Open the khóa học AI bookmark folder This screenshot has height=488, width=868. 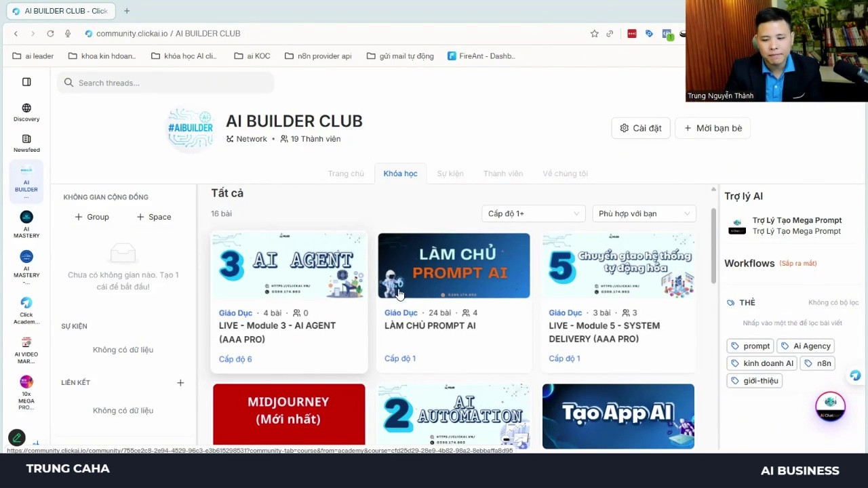click(184, 56)
